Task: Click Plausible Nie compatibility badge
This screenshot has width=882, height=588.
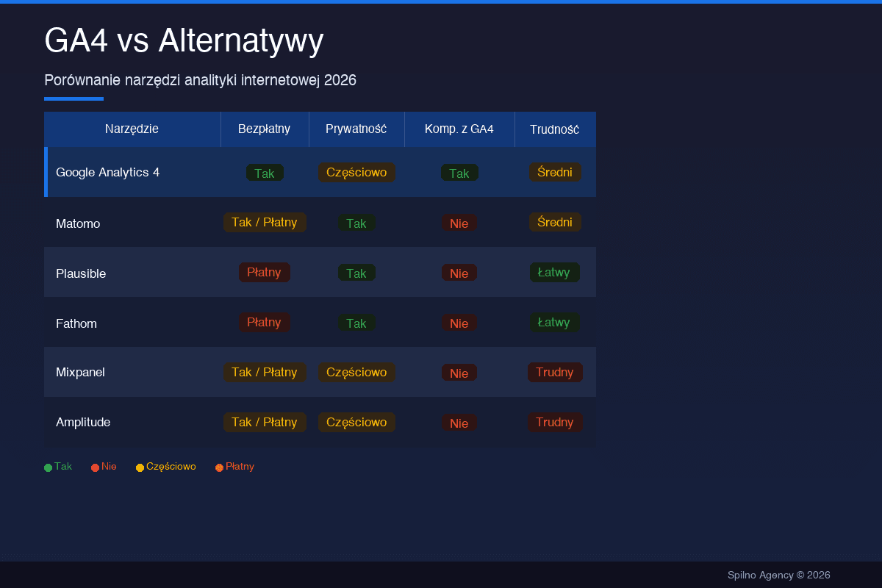Action: click(x=459, y=273)
